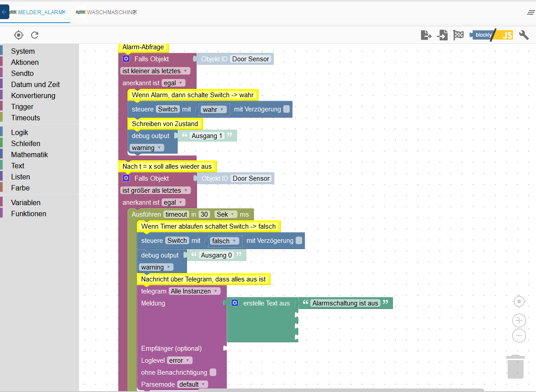This screenshot has height=392, width=536.
Task: Open the hamburger menu at top right
Action: [x=531, y=12]
